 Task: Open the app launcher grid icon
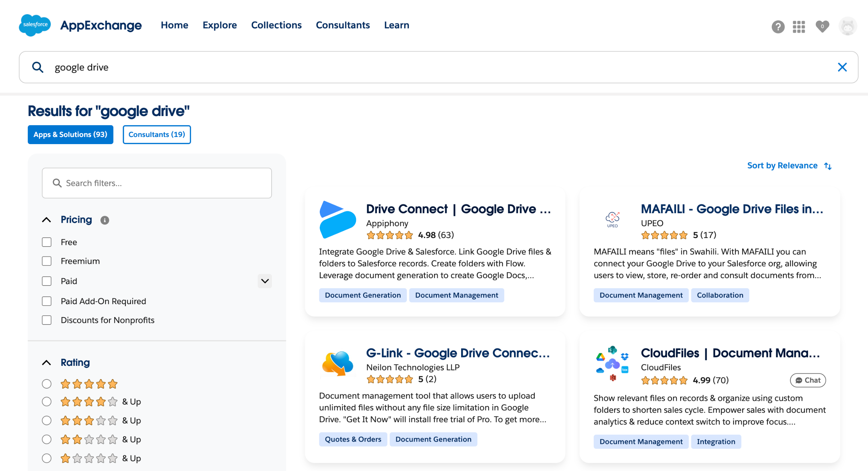coord(798,26)
